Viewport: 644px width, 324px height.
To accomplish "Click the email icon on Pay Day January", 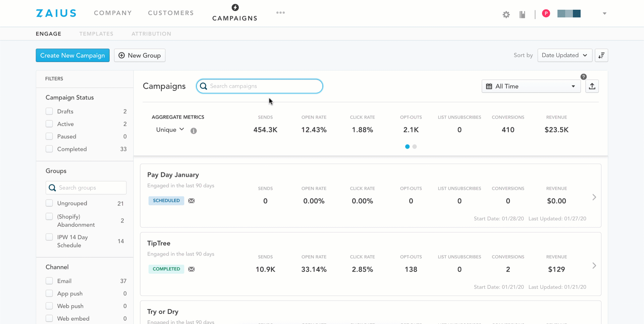I will [192, 201].
